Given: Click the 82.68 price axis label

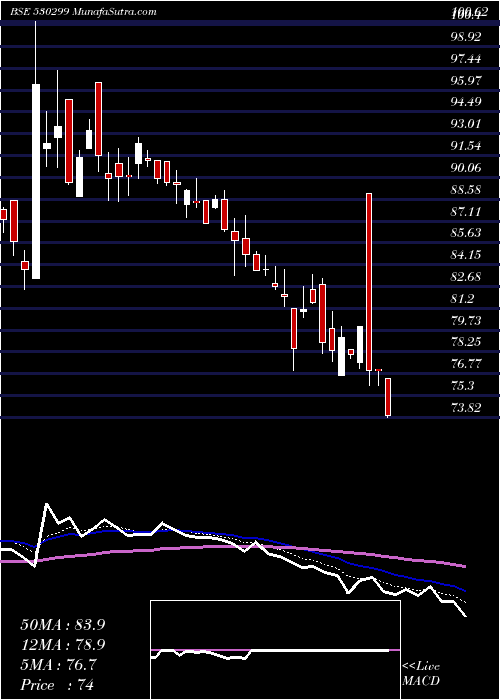Looking at the screenshot, I should pos(466,277).
